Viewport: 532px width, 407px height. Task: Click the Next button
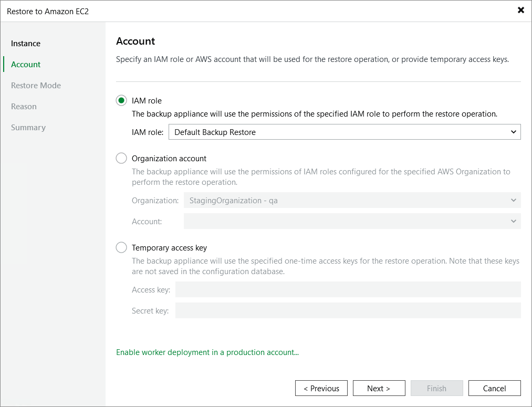[x=379, y=388]
